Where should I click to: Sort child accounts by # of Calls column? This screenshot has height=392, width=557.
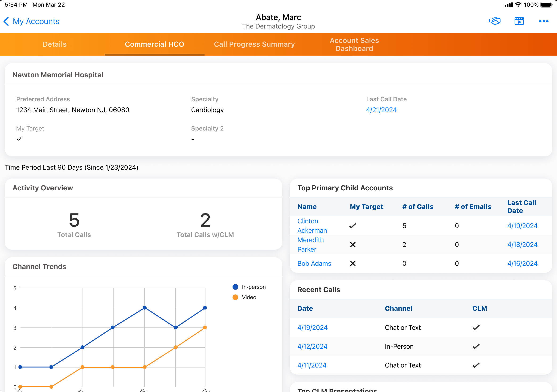(418, 206)
